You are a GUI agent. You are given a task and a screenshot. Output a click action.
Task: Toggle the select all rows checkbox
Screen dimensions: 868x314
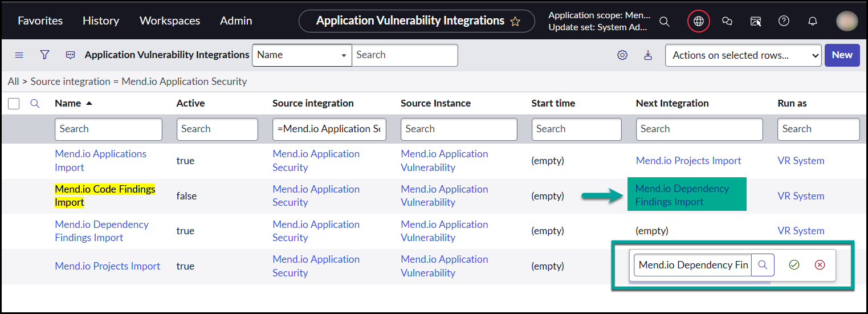(x=14, y=104)
